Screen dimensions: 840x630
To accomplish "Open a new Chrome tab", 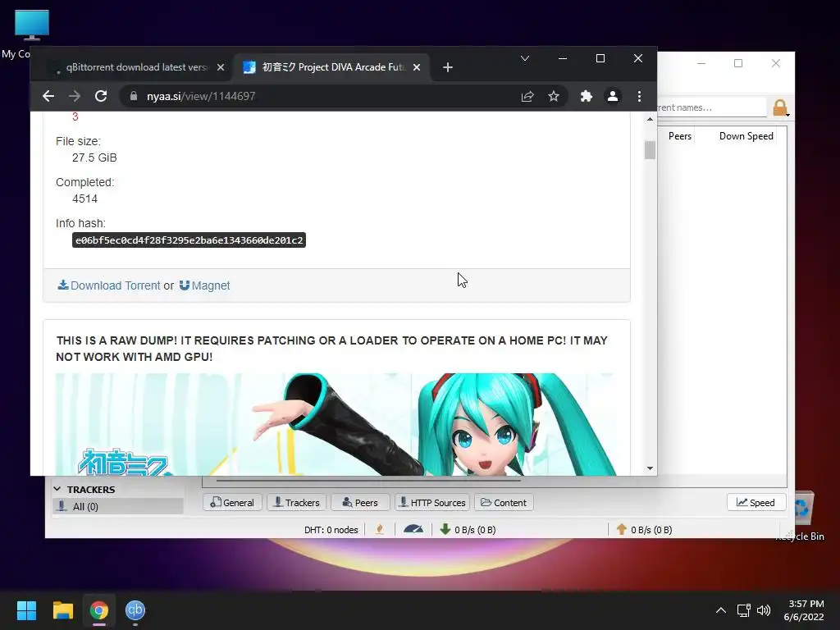I will coord(448,67).
